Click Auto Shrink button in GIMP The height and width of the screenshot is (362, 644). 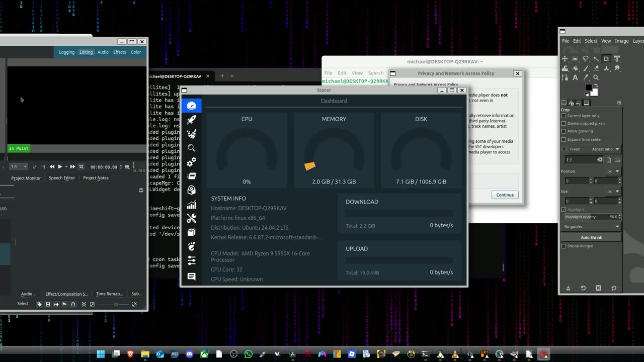(x=591, y=237)
